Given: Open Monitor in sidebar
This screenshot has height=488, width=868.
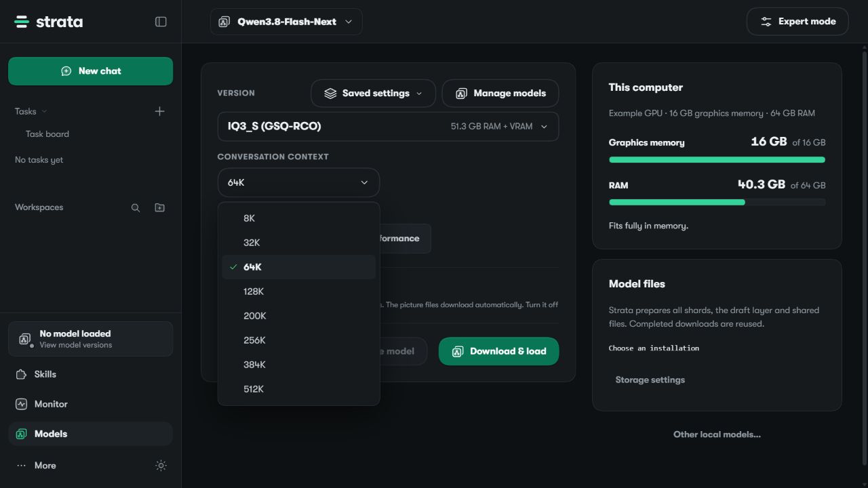Looking at the screenshot, I should (x=90, y=404).
